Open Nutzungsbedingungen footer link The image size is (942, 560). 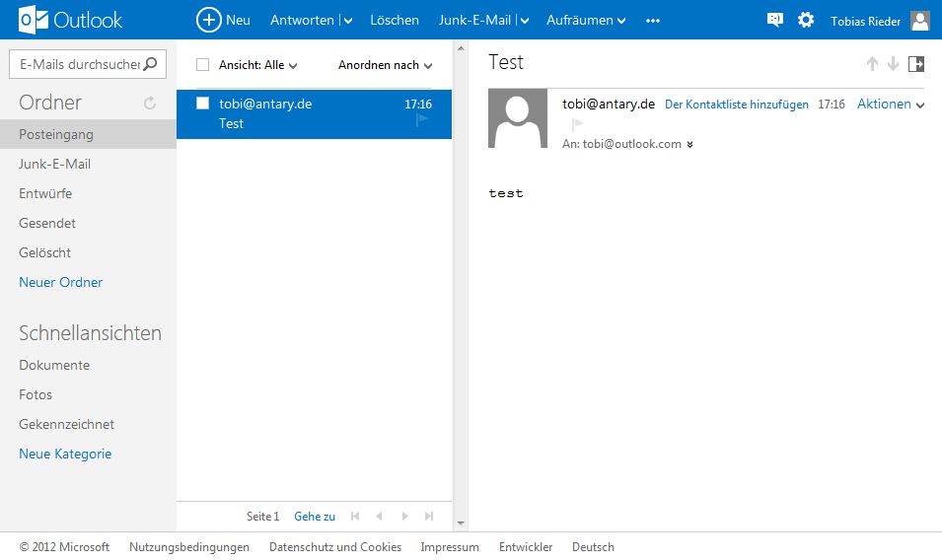[189, 547]
